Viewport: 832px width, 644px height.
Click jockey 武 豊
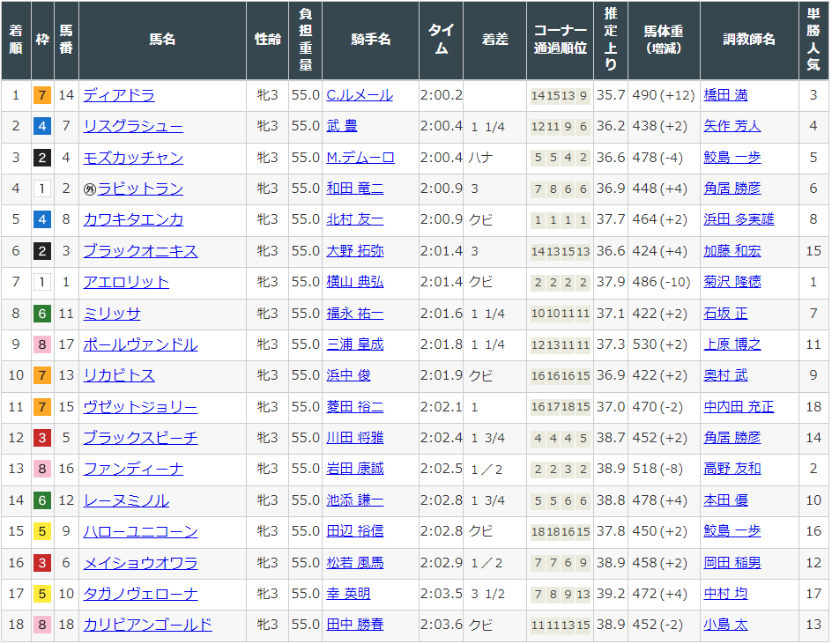(342, 126)
